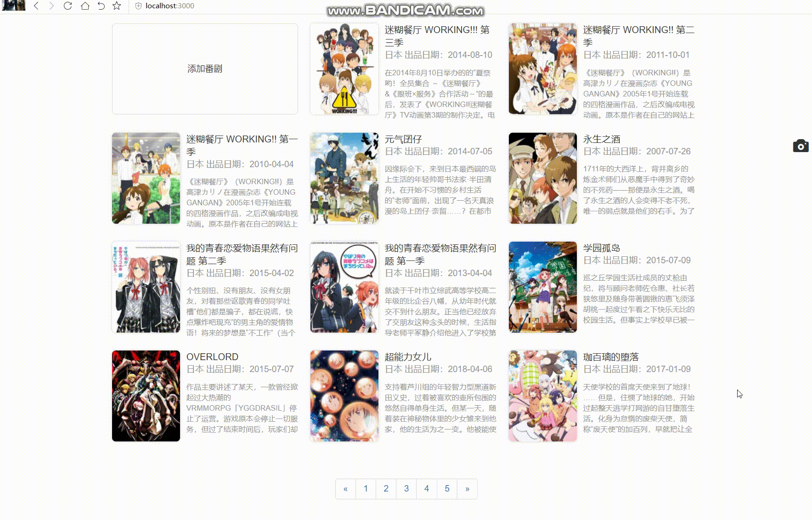This screenshot has height=520, width=812.
Task: Click date text 2015-04-02
Action: pos(271,273)
